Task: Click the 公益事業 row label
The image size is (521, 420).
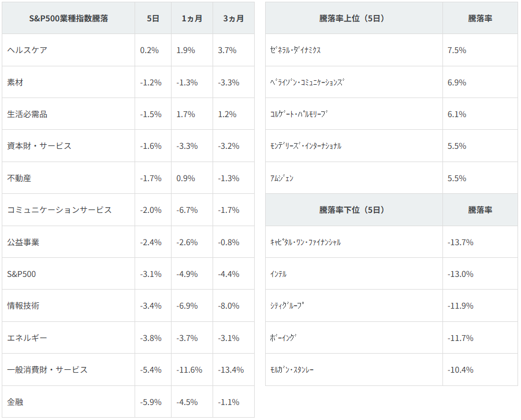Action: click(23, 242)
